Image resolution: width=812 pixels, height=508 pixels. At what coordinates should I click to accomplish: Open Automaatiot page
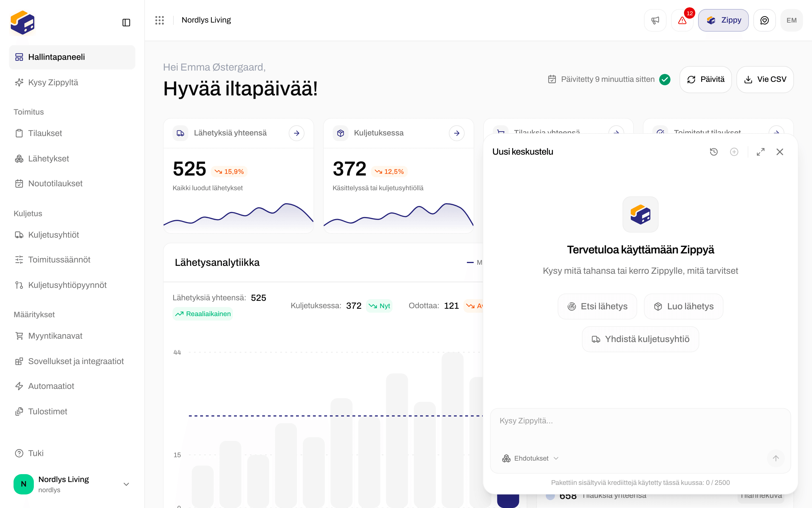(x=72, y=386)
